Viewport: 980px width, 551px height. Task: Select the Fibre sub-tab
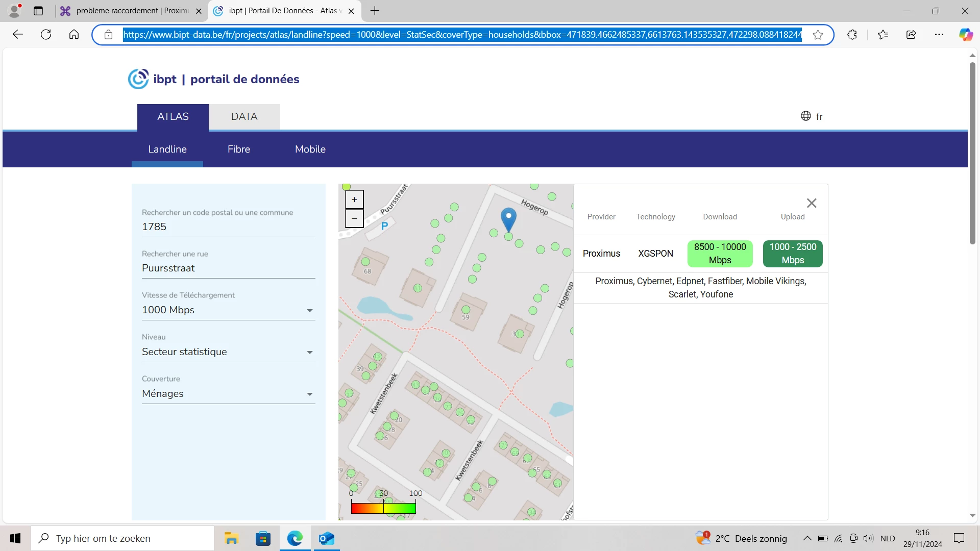click(238, 149)
